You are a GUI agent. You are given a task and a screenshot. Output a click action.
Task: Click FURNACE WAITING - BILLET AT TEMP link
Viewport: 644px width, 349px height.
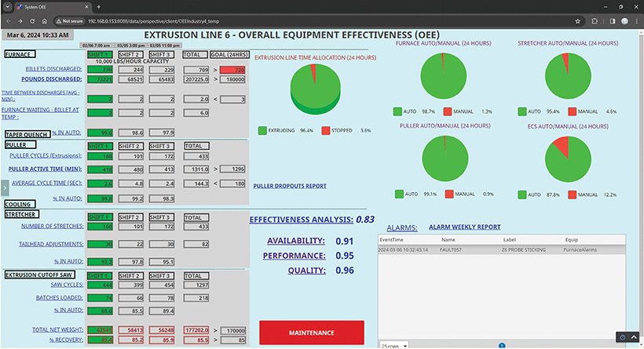40,113
